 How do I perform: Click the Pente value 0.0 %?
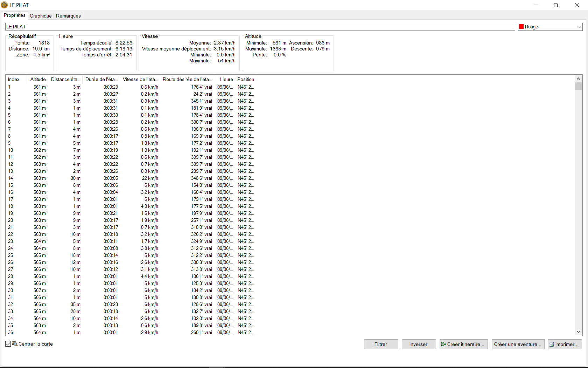(x=280, y=55)
